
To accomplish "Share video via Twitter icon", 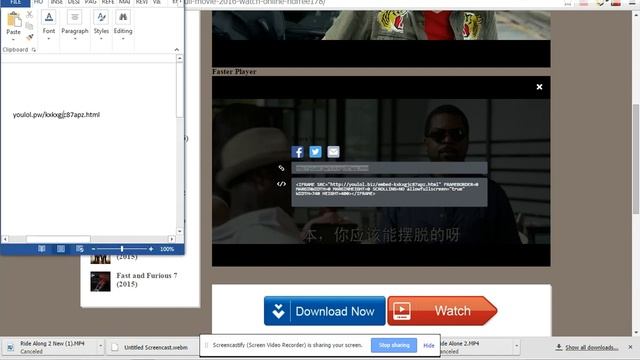I will (315, 152).
